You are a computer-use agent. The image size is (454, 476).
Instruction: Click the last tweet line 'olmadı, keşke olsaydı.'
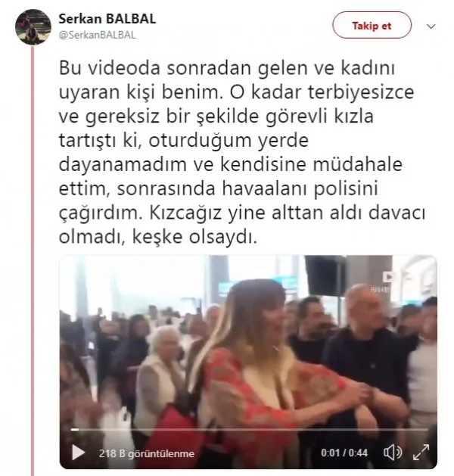coord(158,237)
